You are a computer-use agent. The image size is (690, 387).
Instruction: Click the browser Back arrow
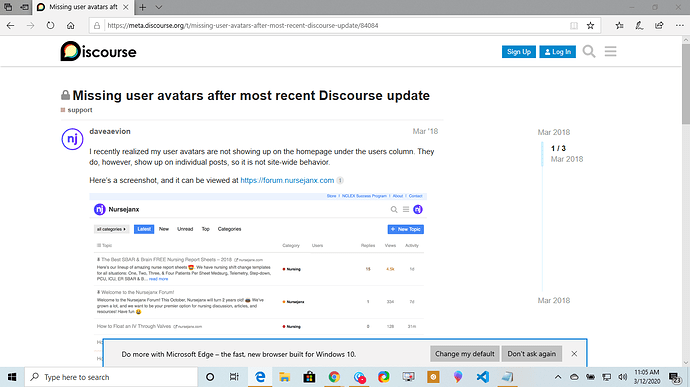click(x=11, y=26)
